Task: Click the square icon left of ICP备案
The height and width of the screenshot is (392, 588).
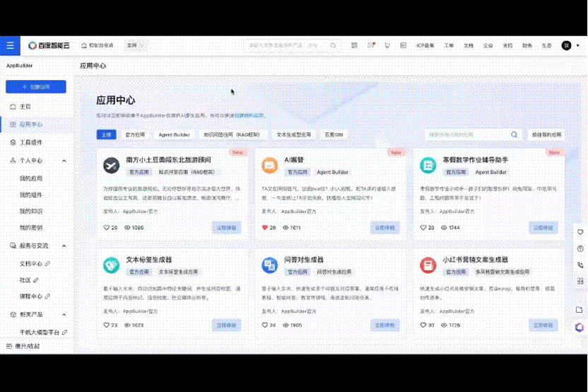Action: (403, 45)
